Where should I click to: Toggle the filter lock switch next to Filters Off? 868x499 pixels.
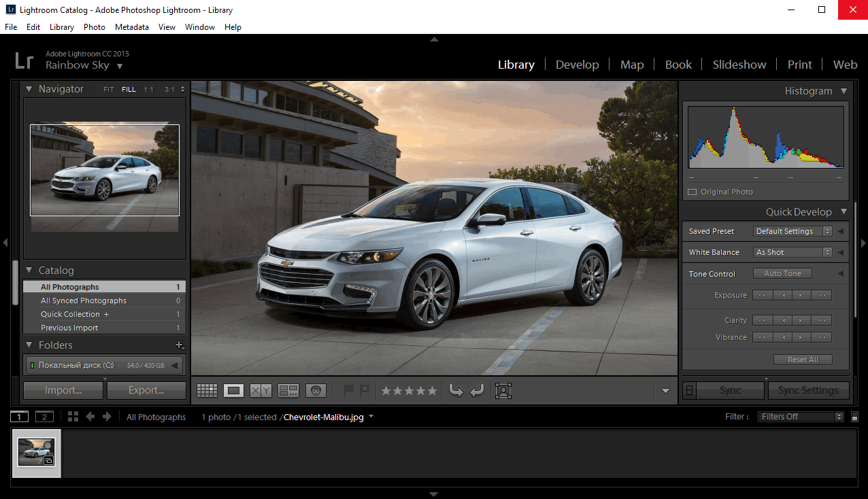855,417
